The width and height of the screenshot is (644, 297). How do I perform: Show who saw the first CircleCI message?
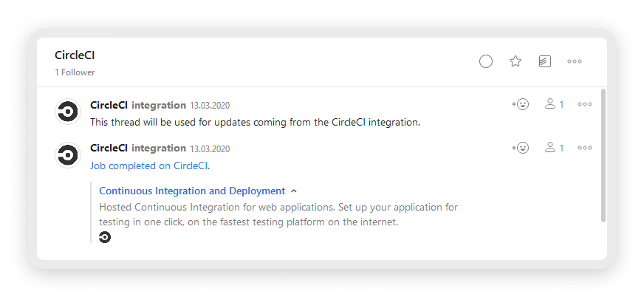[554, 104]
